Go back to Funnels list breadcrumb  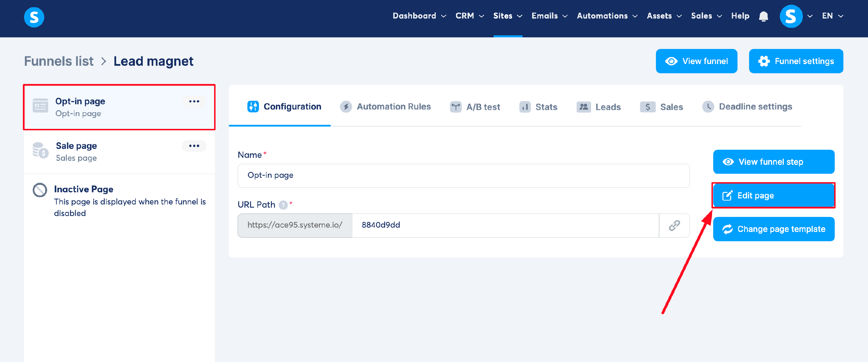click(59, 61)
